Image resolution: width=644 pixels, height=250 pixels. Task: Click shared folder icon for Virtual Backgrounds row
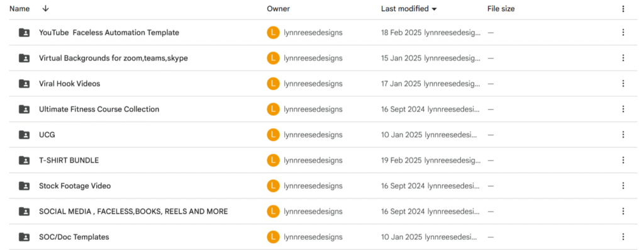[x=25, y=58]
